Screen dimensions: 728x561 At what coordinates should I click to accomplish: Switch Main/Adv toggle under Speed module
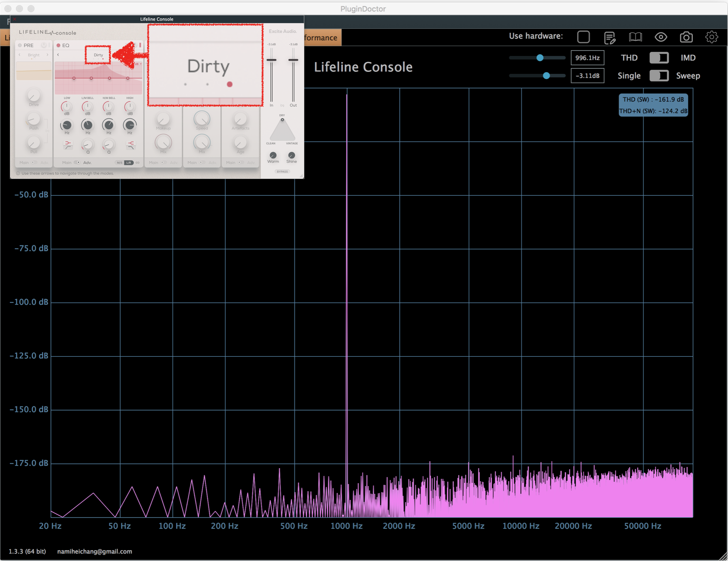pos(202,162)
